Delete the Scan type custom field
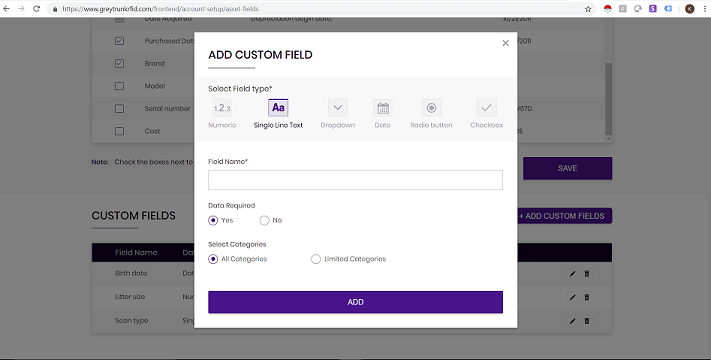Viewport: 711px width, 360px height. click(587, 321)
